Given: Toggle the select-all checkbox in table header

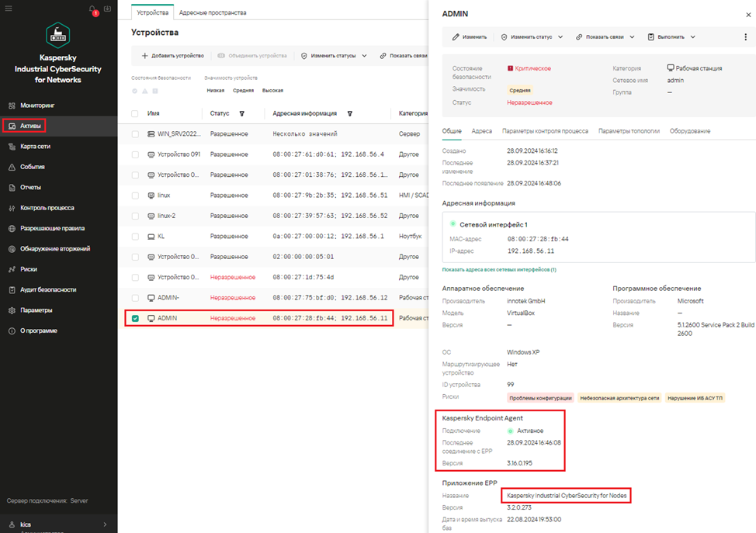Looking at the screenshot, I should (135, 114).
